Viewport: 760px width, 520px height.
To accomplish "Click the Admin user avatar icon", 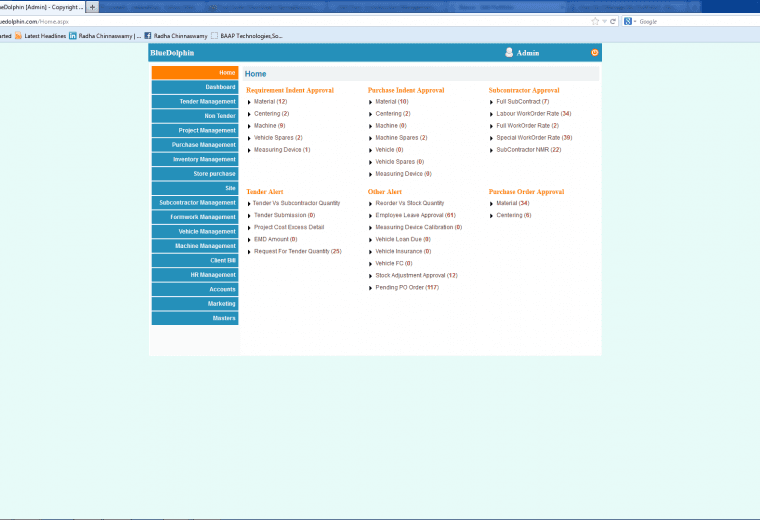I will pyautogui.click(x=509, y=53).
